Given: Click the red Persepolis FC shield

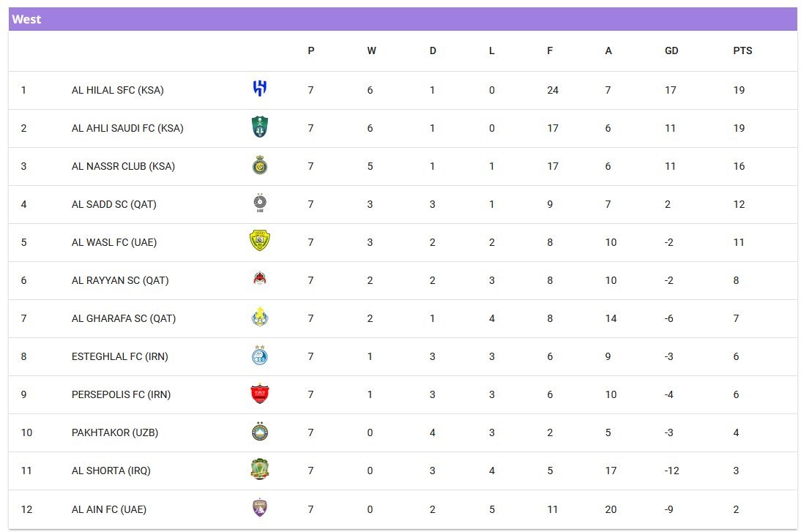Looking at the screenshot, I should click(x=260, y=394).
